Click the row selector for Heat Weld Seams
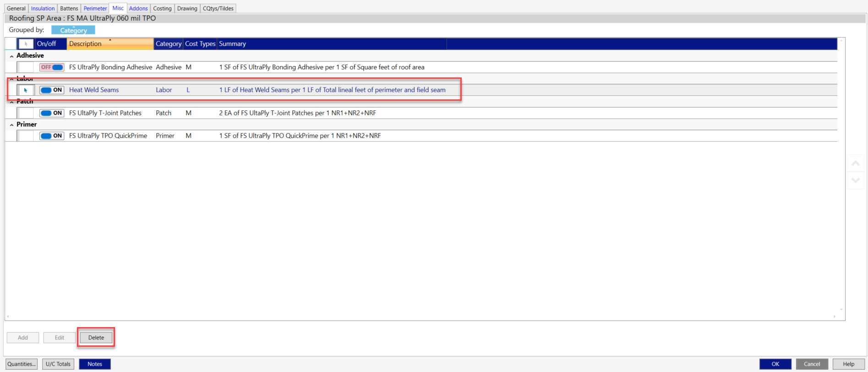 pyautogui.click(x=26, y=90)
